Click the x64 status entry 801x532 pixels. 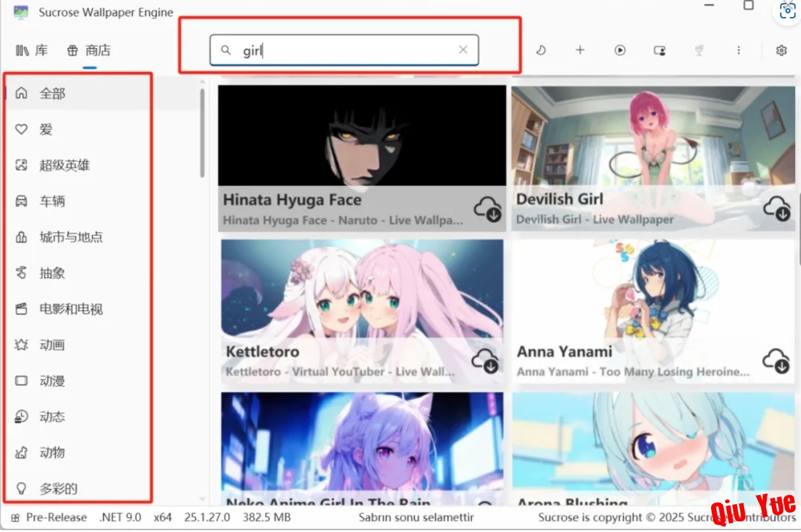coord(163,517)
